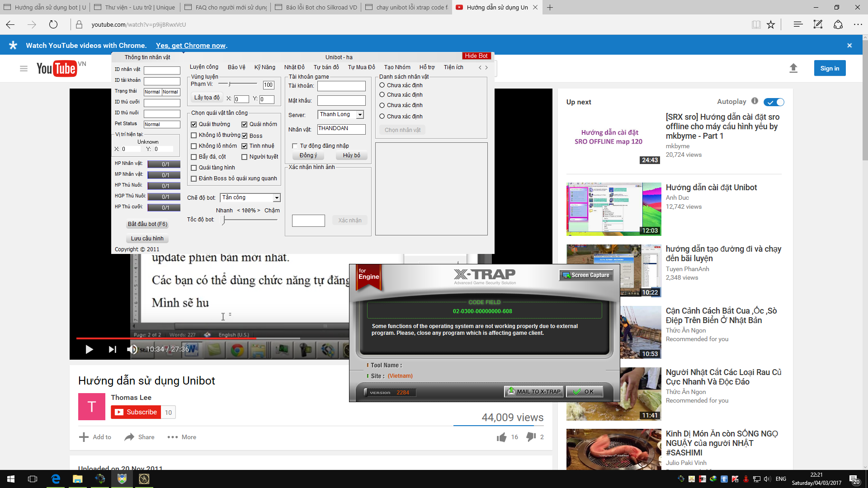Check Khổng lồ thường checkbox

(x=194, y=135)
